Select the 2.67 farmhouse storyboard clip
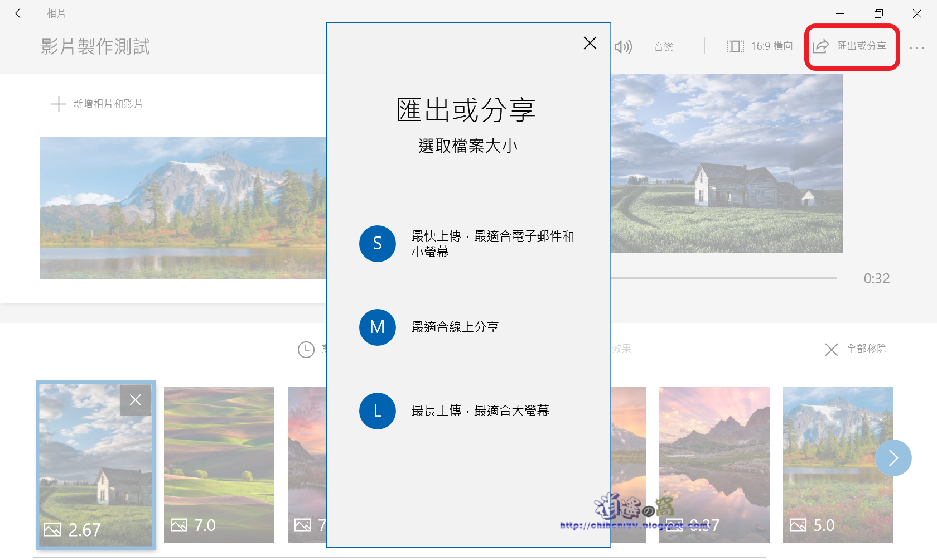 pyautogui.click(x=96, y=465)
